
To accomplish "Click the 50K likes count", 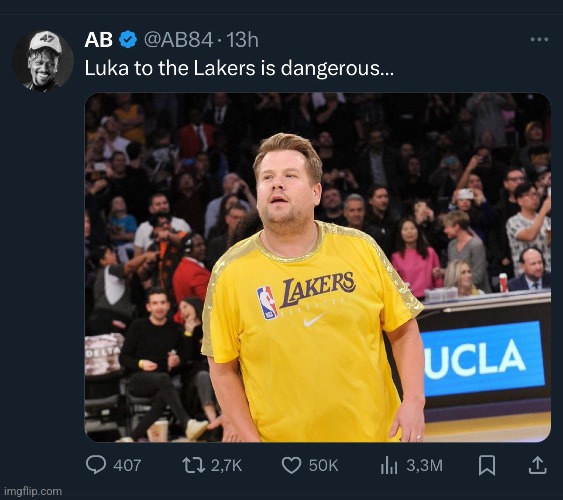I will 323,465.
